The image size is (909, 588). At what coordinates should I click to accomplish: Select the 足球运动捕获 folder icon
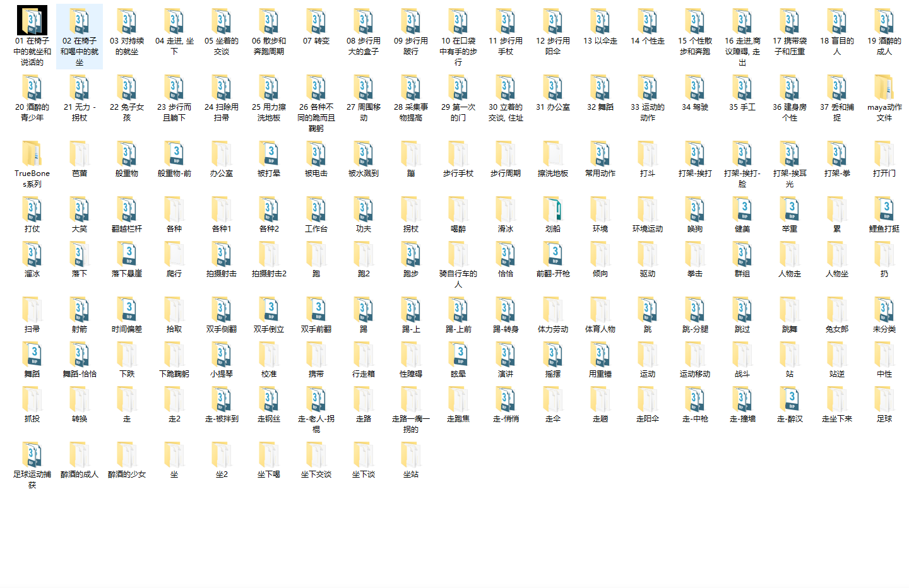click(x=32, y=454)
